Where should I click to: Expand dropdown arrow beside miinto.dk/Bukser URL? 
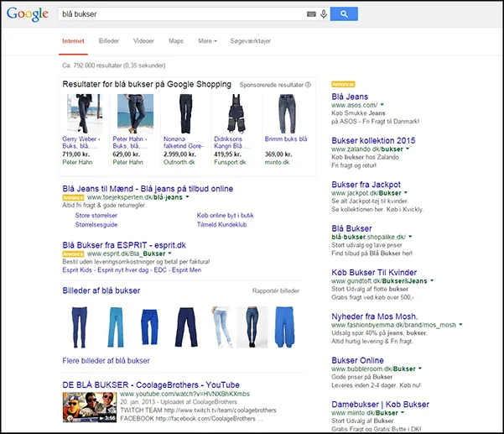pos(403,412)
